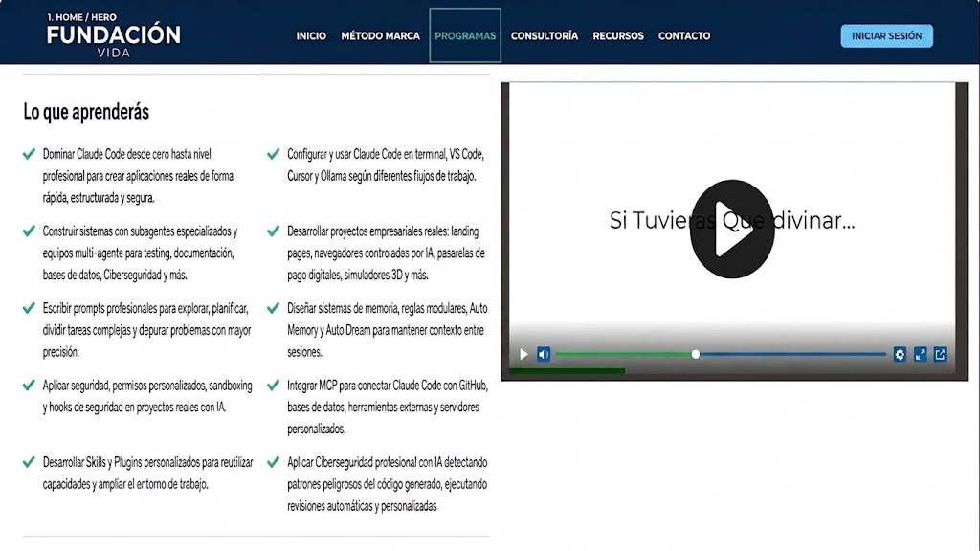
Task: Click checkmark beside 'Construir sistemas con subagentes'
Action: point(29,231)
